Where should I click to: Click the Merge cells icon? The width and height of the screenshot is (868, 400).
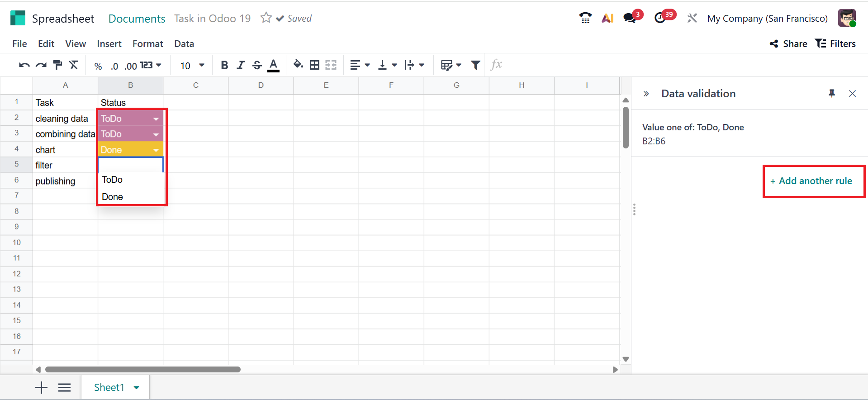[331, 65]
